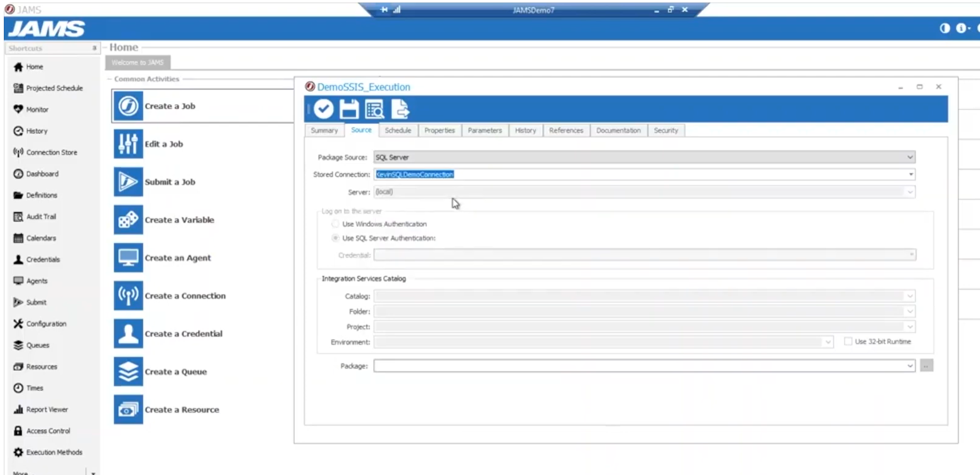Switch to the Security tab
980x475 pixels.
(x=666, y=130)
